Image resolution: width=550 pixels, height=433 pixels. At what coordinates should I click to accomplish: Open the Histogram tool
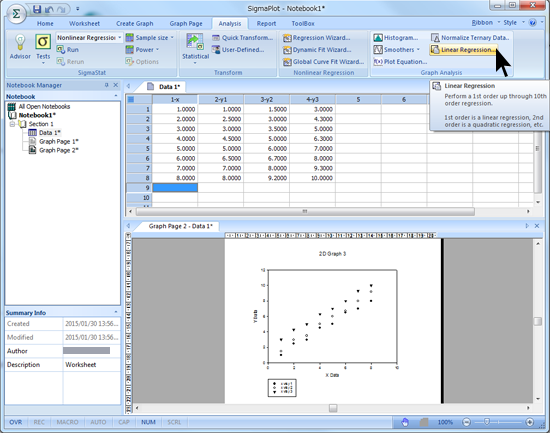(x=396, y=38)
